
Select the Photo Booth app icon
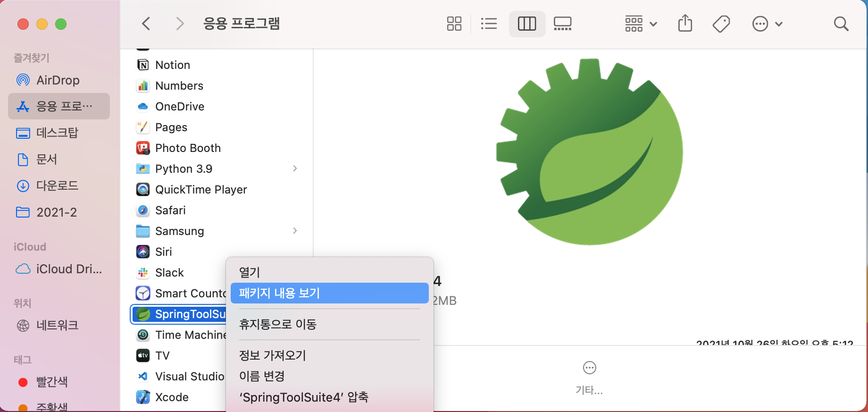tap(143, 148)
